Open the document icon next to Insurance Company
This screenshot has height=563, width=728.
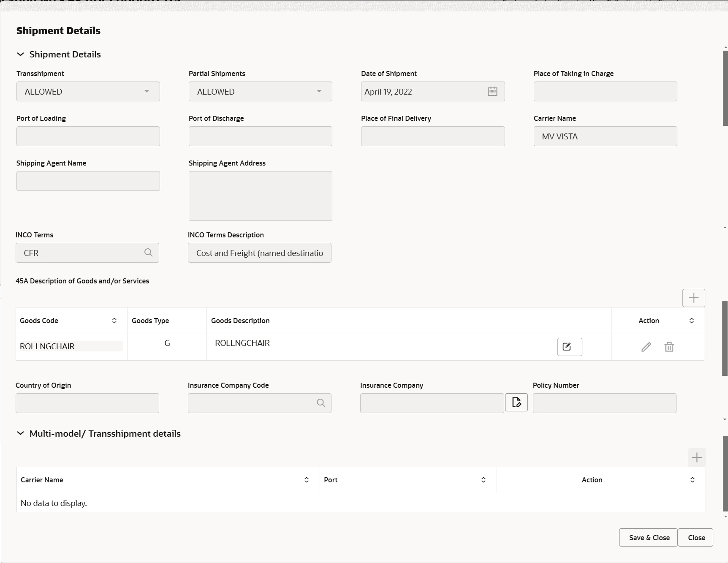coord(516,402)
